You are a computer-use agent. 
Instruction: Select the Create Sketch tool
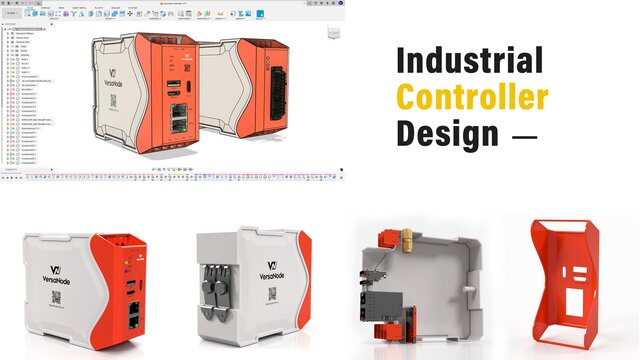27,13
